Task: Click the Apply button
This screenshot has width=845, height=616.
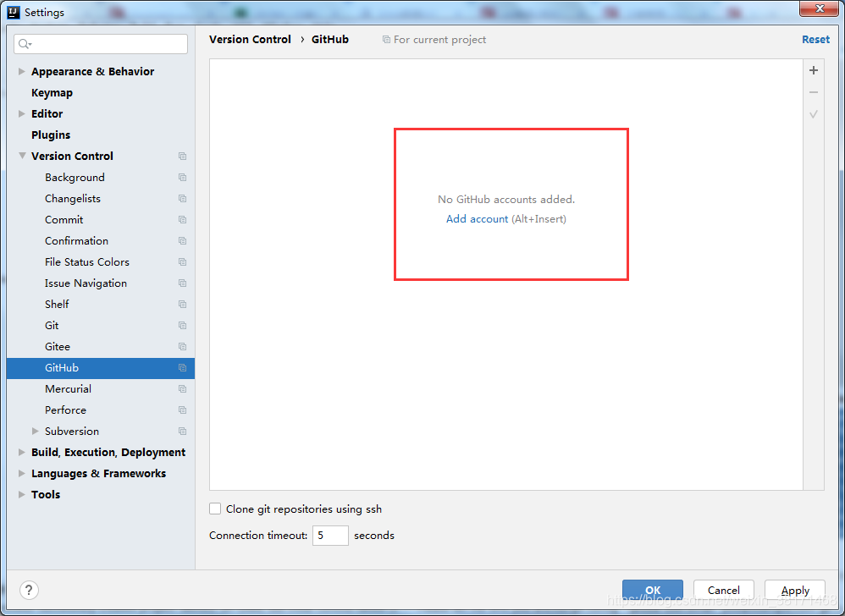Action: pos(795,590)
